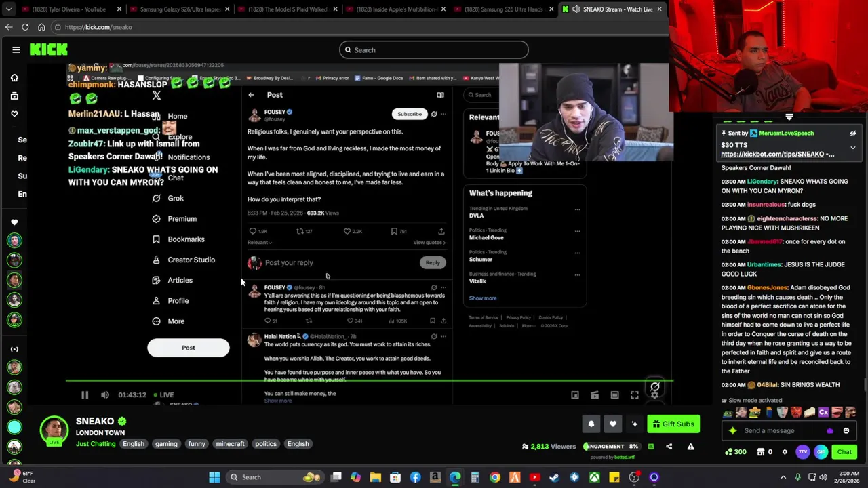868x488 pixels.
Task: Switch to Inside Apple's Multibillion tab
Action: point(395,9)
